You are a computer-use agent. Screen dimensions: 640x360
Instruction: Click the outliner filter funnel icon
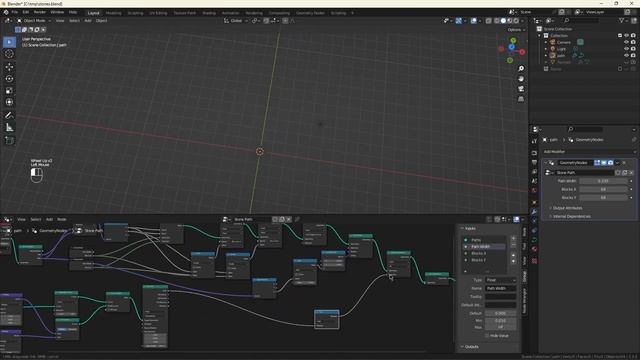[x=622, y=20]
